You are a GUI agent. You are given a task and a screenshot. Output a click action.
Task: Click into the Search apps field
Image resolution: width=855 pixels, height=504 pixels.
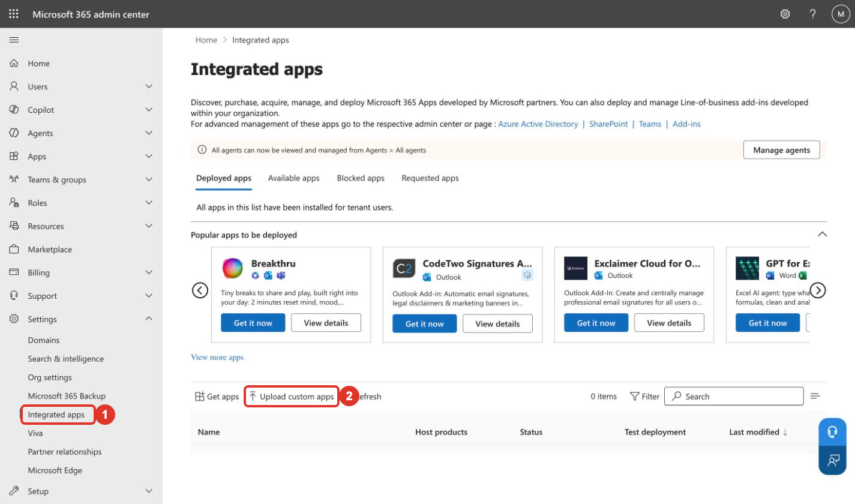[x=734, y=396]
